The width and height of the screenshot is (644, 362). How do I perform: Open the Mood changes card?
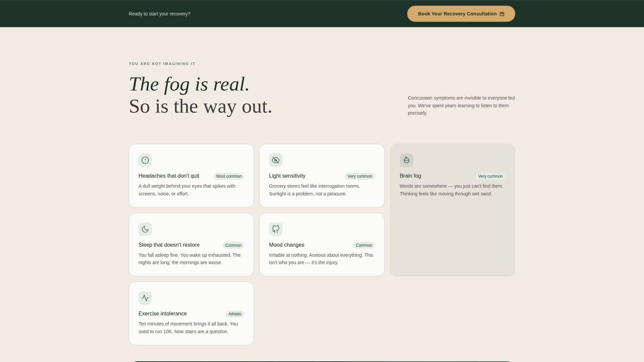322,244
